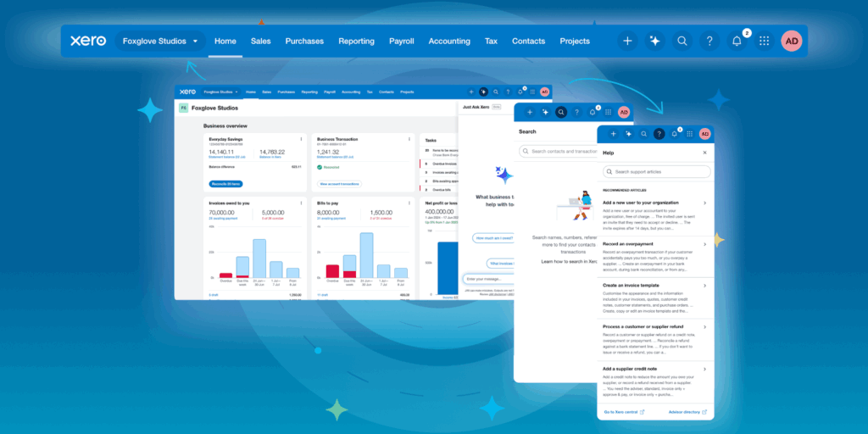Image resolution: width=868 pixels, height=434 pixels.
Task: Open the Sales menu in the large navbar
Action: pos(260,41)
